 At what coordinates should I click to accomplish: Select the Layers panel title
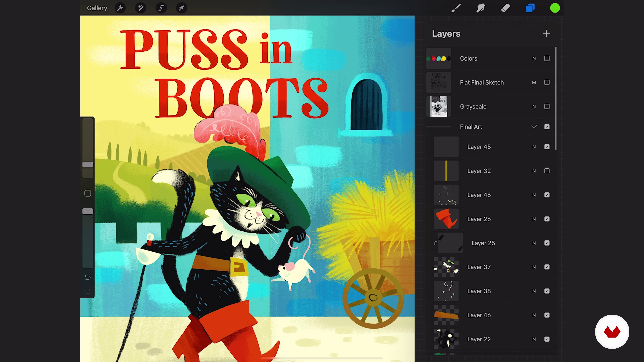coord(446,34)
